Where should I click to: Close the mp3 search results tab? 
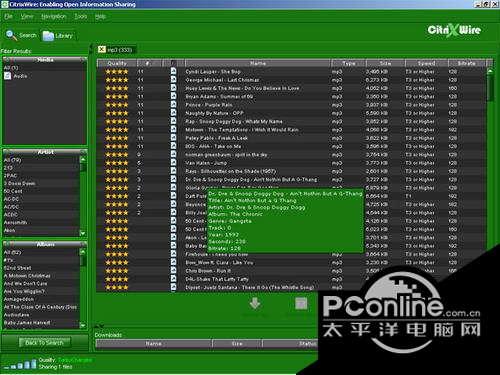pos(102,50)
